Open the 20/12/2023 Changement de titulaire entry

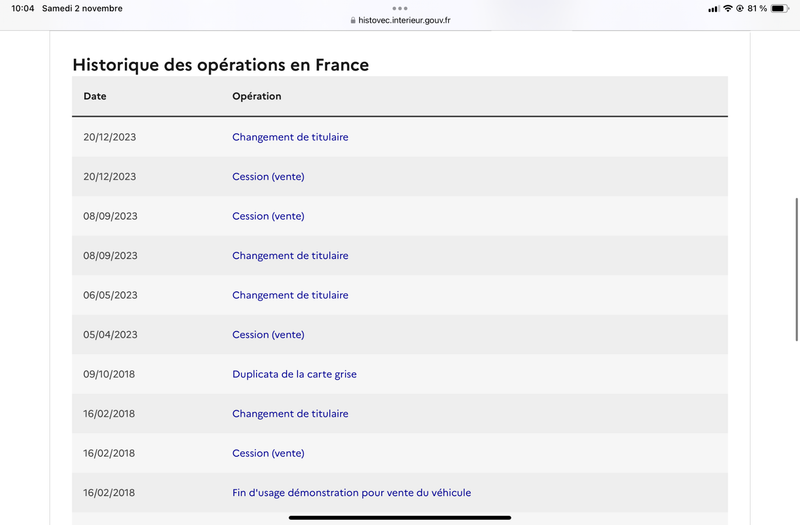point(290,137)
